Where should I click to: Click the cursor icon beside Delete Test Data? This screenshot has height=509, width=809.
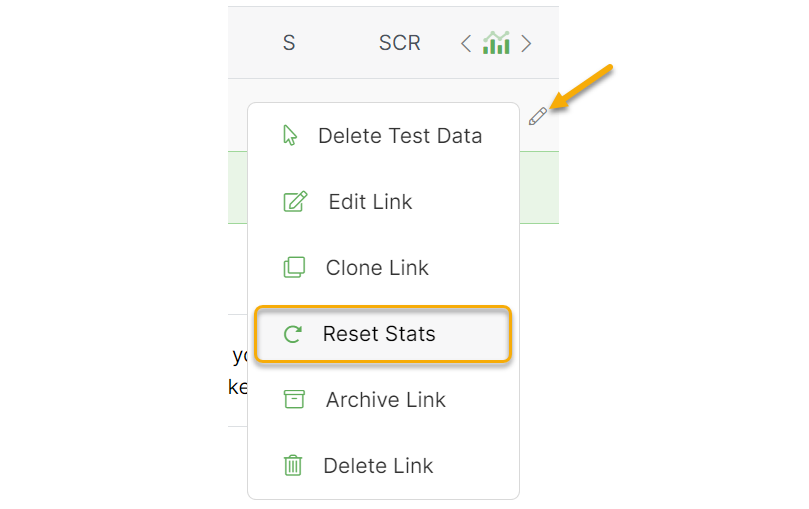coord(291,136)
